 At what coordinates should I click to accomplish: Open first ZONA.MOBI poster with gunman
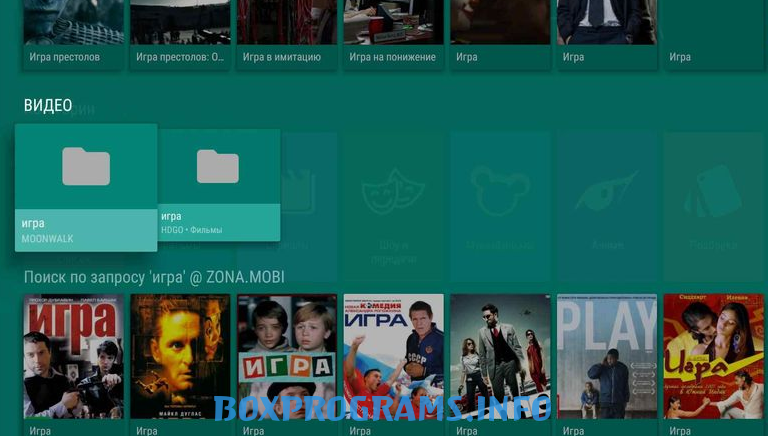click(x=73, y=356)
